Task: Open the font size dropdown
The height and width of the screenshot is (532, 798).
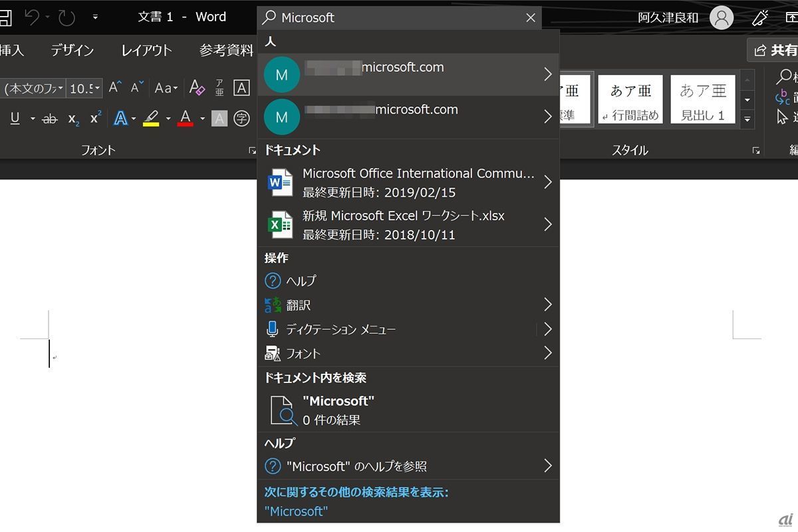Action: [x=98, y=88]
